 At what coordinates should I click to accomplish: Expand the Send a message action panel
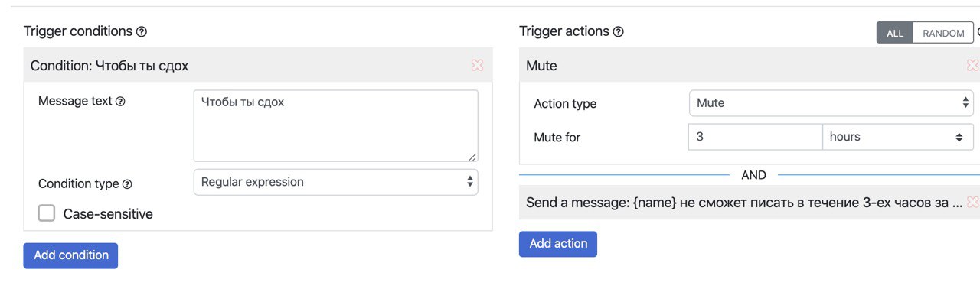(743, 203)
